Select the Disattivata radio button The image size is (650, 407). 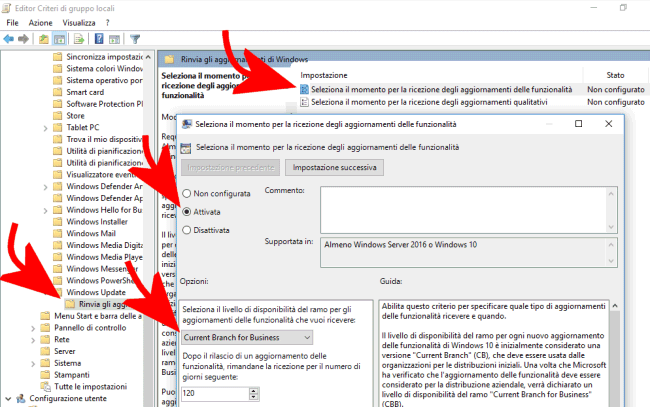point(187,230)
